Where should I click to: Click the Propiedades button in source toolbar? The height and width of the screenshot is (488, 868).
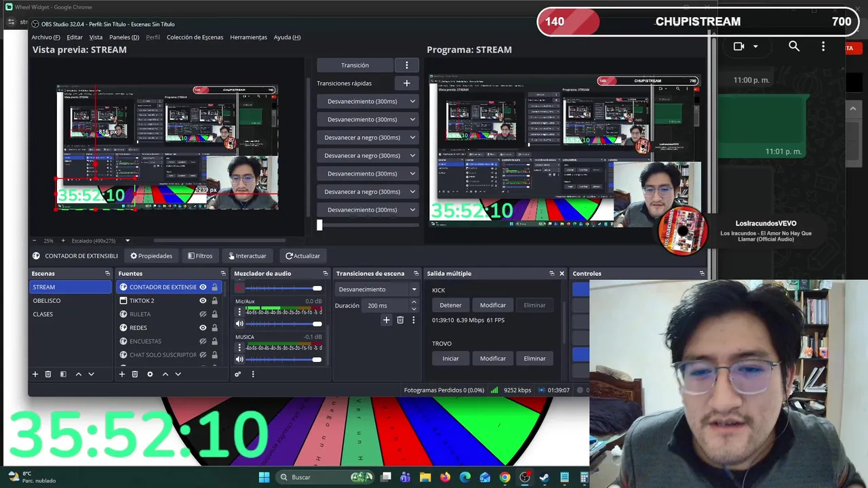point(151,256)
